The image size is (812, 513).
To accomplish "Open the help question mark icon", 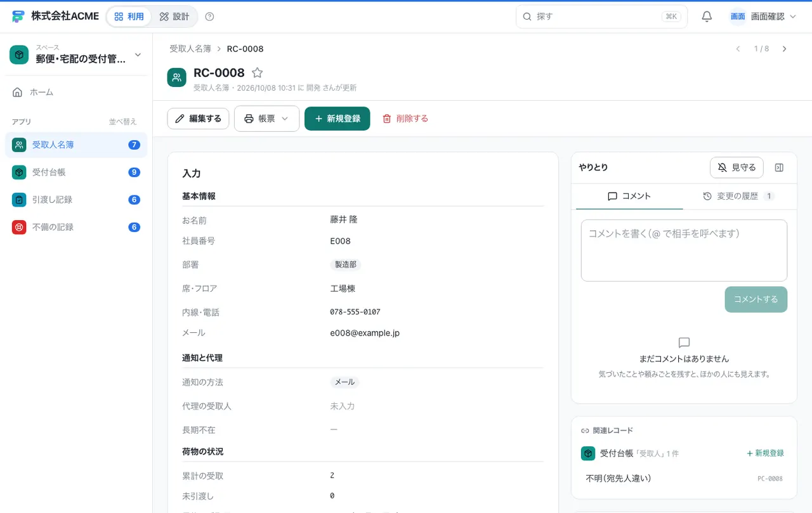I will (x=210, y=16).
